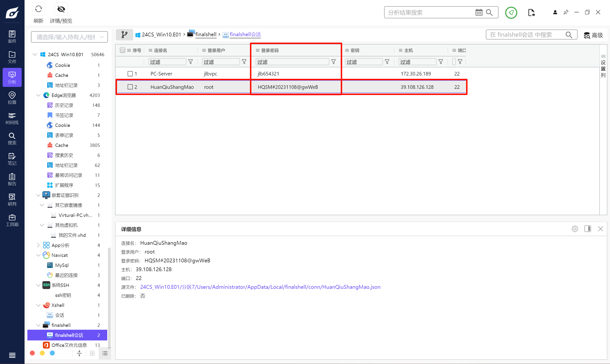Toggle the 详情/预览 eye icon

click(61, 9)
